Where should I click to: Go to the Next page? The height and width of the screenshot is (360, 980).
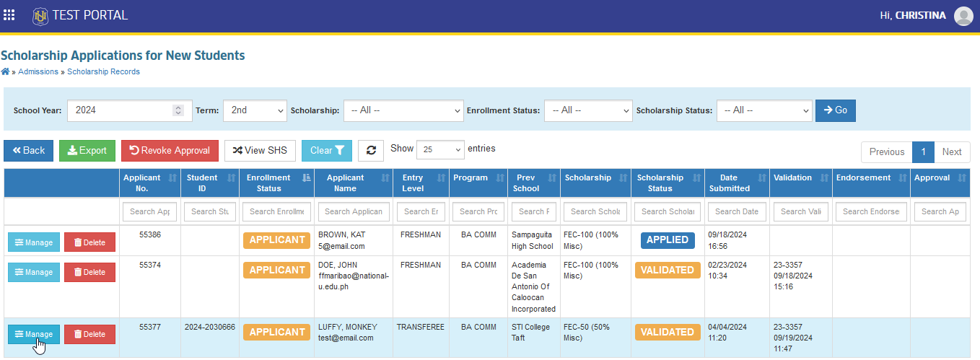(x=952, y=152)
